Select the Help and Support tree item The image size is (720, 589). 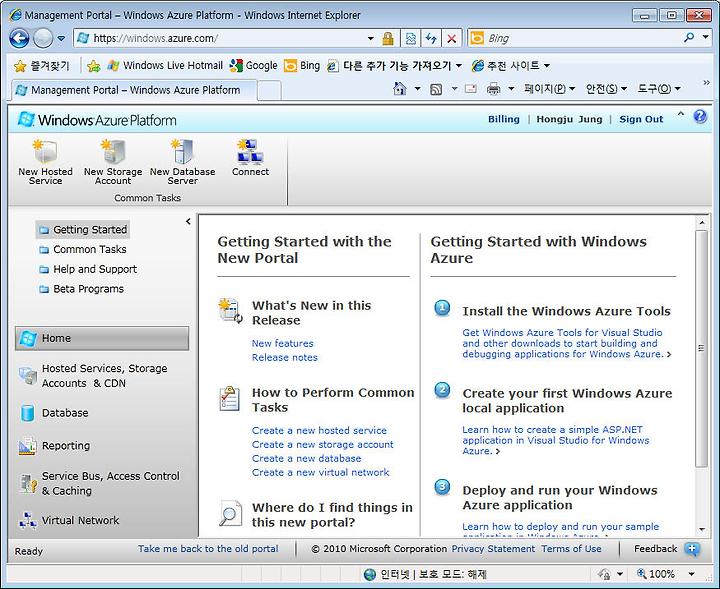88,269
